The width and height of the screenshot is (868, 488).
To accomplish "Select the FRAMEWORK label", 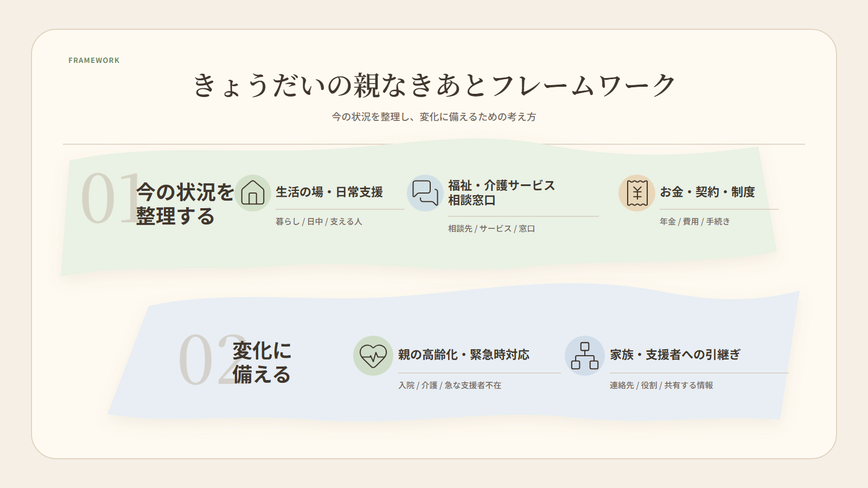I will point(94,60).
